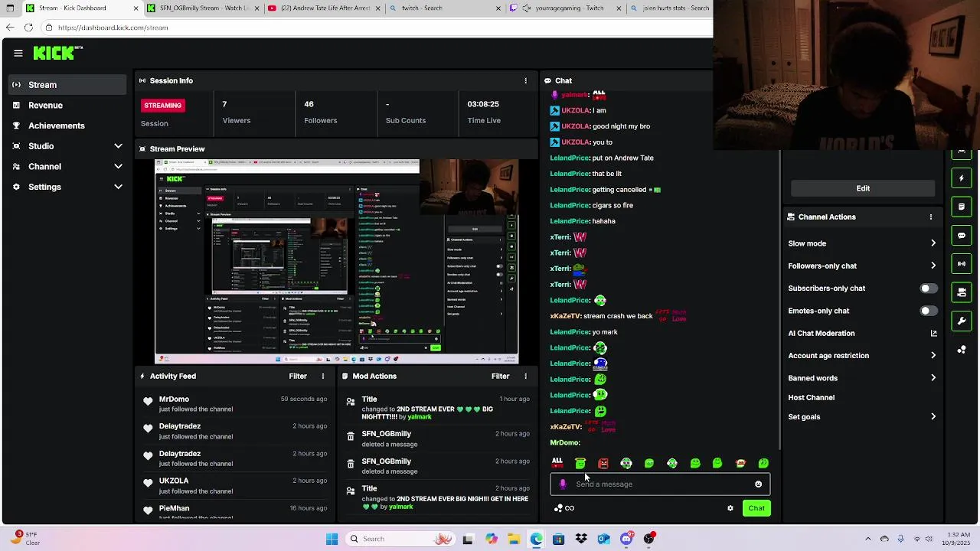Image resolution: width=980 pixels, height=551 pixels.
Task: Open Followers-only chat options arrow
Action: [933, 266]
